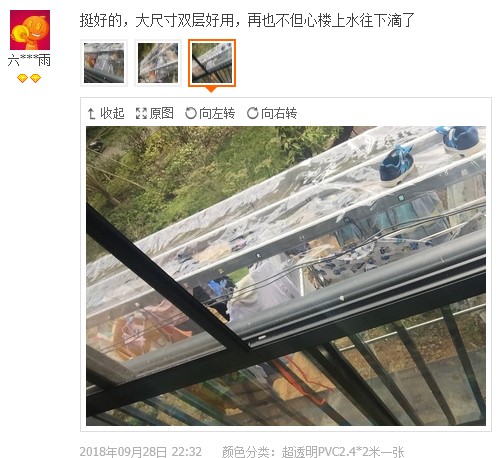The width and height of the screenshot is (497, 458).
Task: Click the first gold diamond badge icon
Action: (22, 78)
